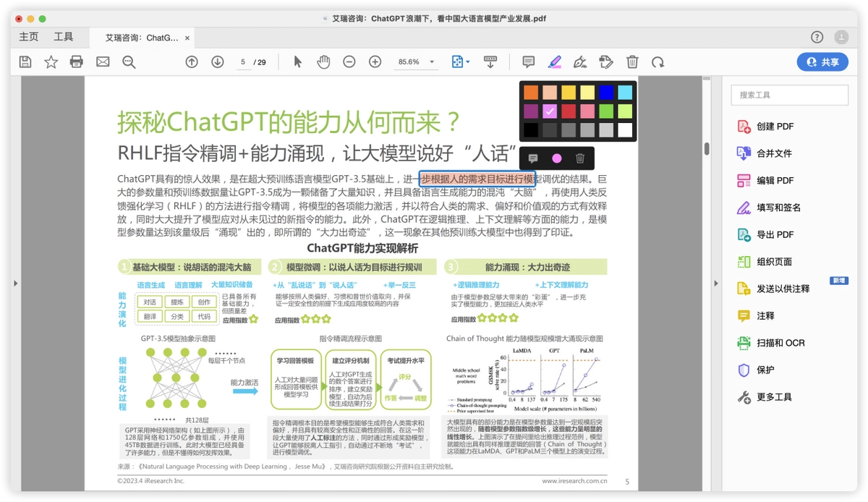Click the current page number field

(243, 62)
